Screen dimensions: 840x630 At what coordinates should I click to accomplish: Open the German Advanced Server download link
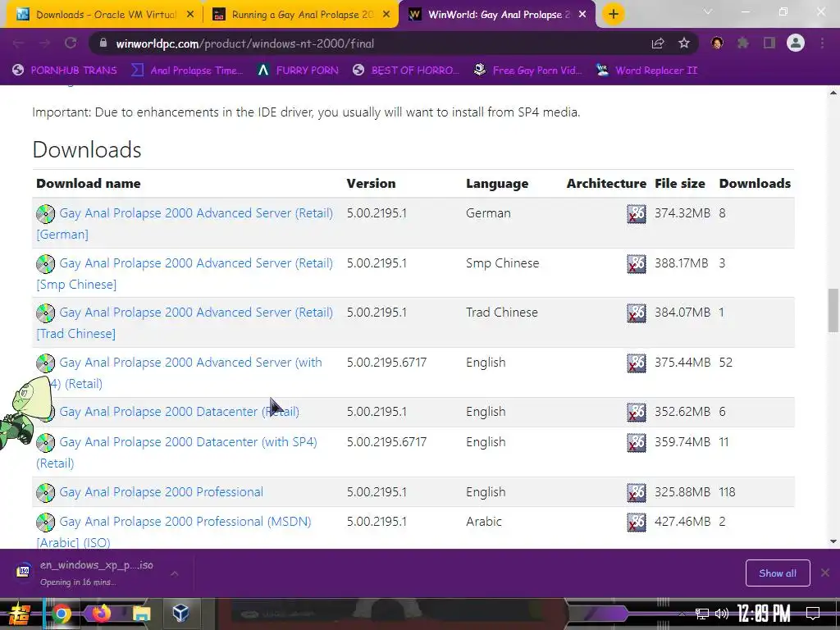click(185, 224)
